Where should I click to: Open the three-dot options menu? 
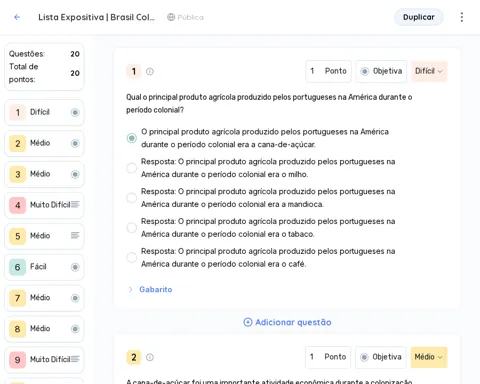462,17
